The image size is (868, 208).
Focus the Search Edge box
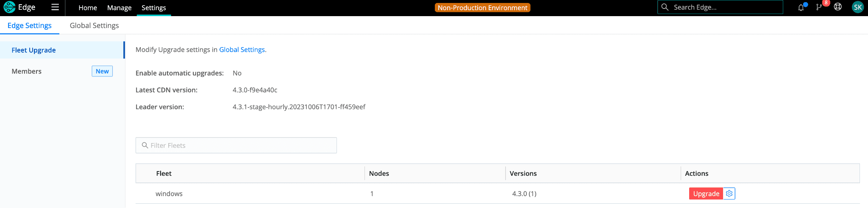coord(725,7)
